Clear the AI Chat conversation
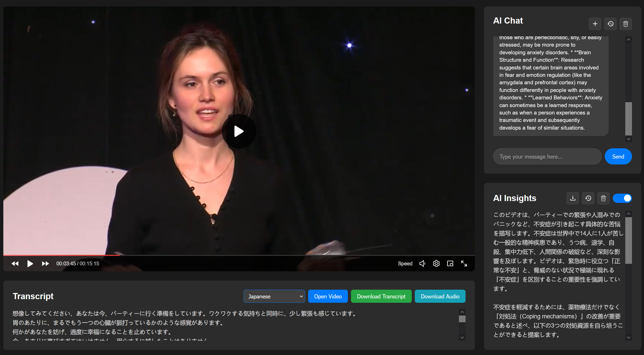 [626, 24]
